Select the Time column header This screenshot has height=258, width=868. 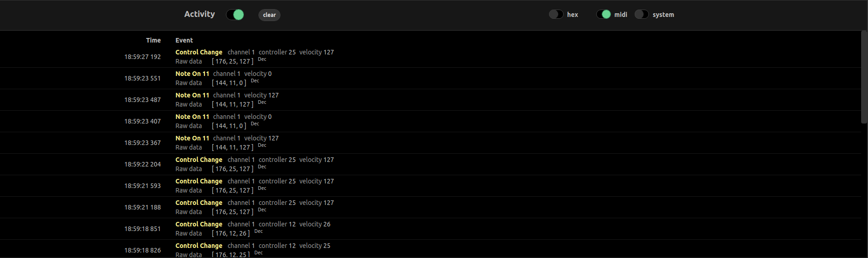tap(154, 40)
